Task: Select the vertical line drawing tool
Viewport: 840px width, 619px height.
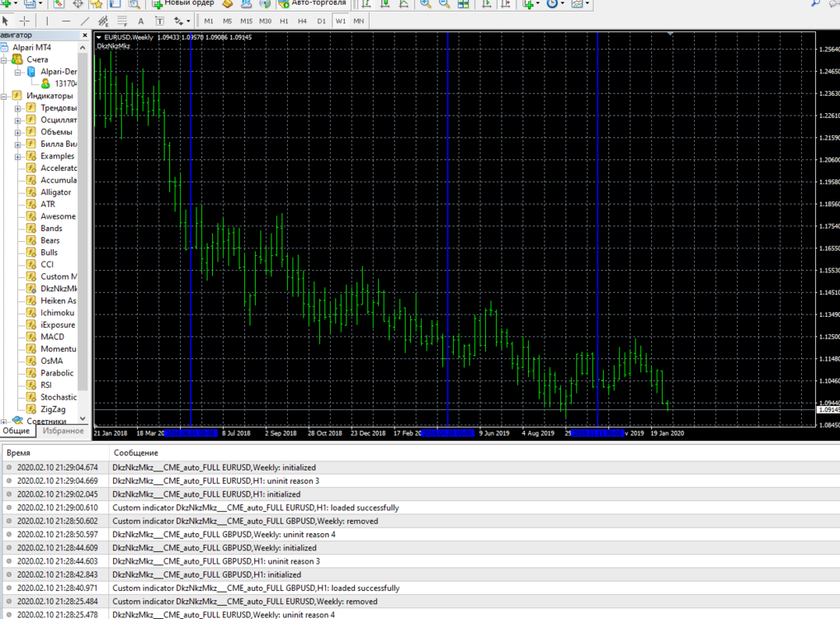Action: pyautogui.click(x=47, y=21)
